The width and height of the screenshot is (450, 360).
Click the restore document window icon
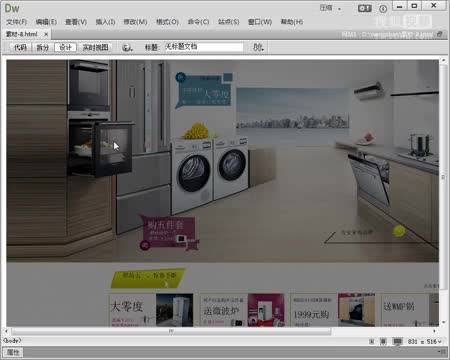point(440,34)
